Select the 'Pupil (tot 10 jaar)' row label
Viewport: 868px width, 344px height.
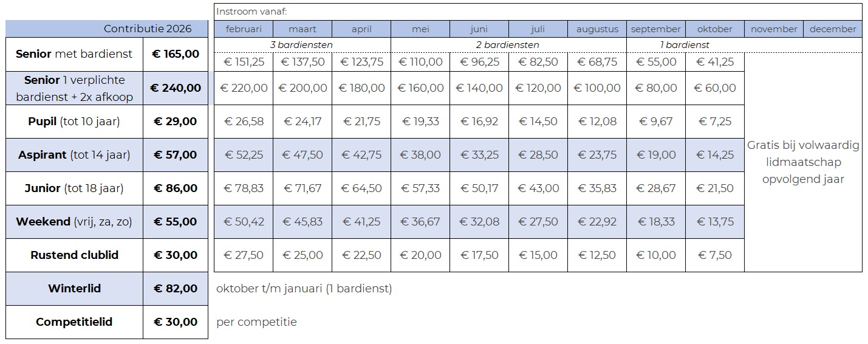[x=74, y=122]
